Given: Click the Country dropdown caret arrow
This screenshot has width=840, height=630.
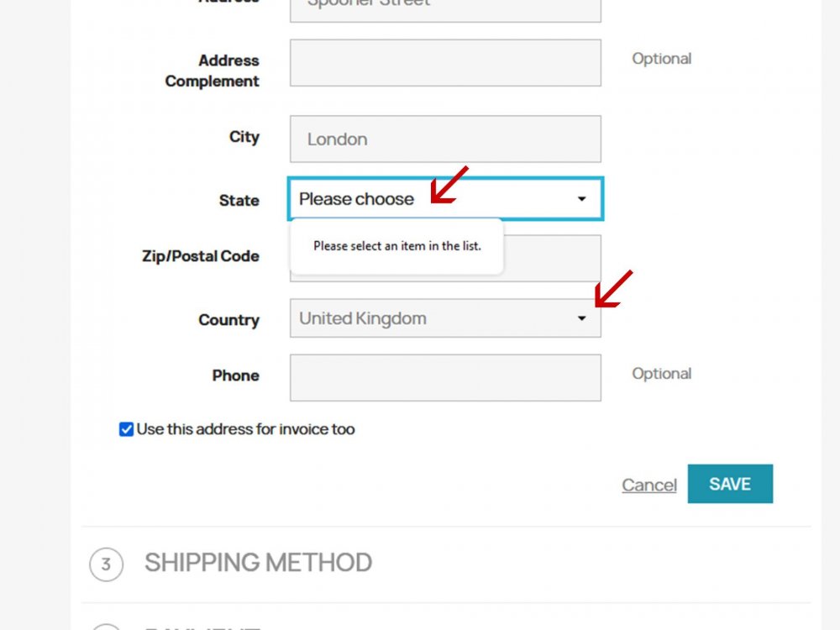Looking at the screenshot, I should (x=581, y=318).
